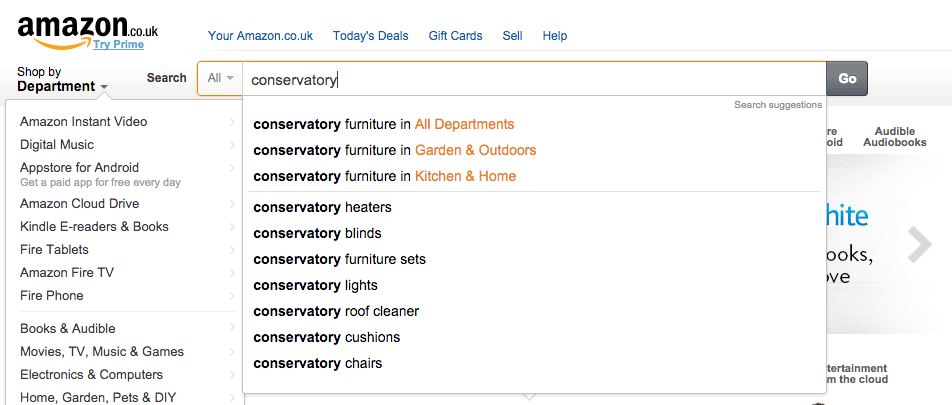This screenshot has width=952, height=405.
Task: Go to Gift Cards page
Action: coord(455,36)
